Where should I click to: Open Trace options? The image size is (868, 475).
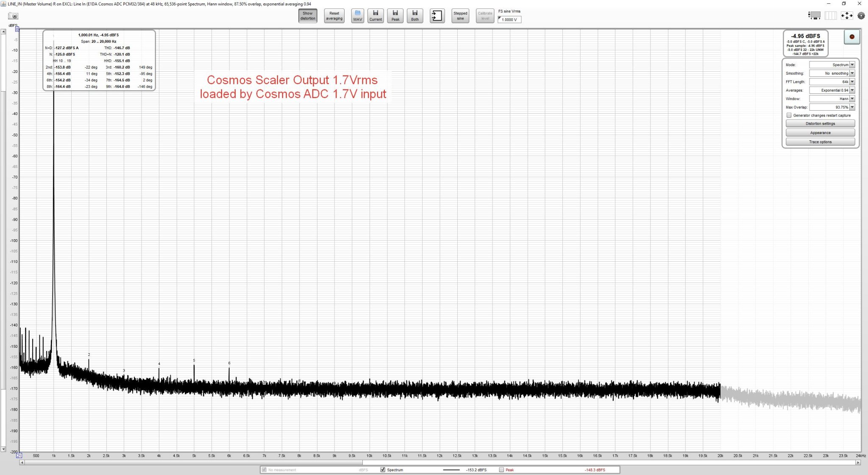(x=820, y=142)
